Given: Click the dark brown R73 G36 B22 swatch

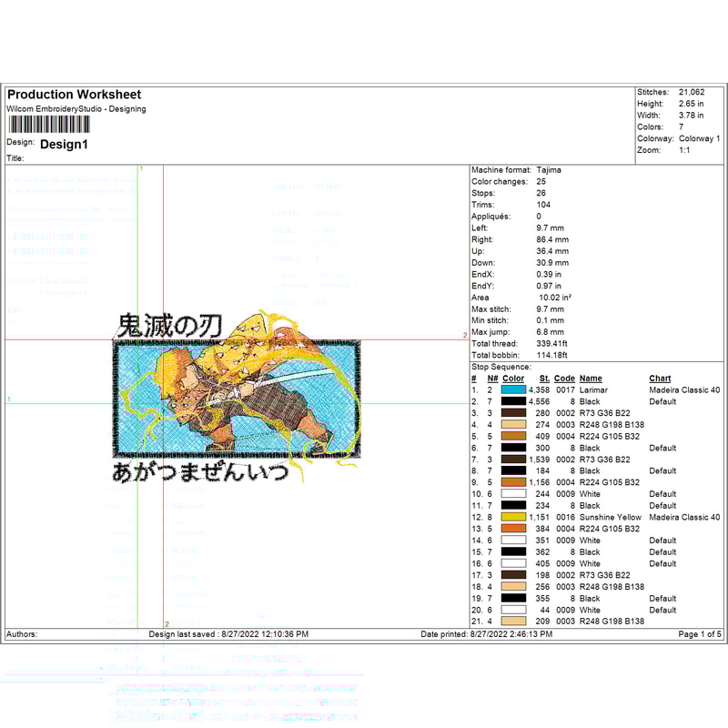Looking at the screenshot, I should point(513,413).
